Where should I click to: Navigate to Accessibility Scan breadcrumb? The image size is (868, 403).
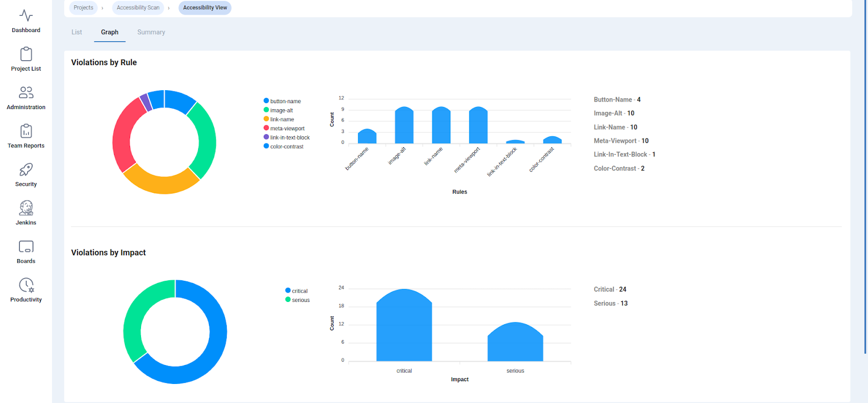(x=138, y=8)
